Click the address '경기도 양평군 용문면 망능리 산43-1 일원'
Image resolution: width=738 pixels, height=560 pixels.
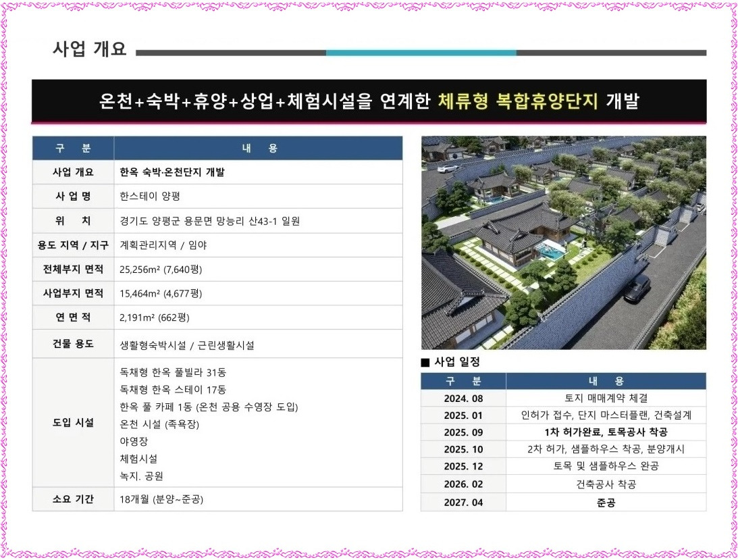(209, 221)
